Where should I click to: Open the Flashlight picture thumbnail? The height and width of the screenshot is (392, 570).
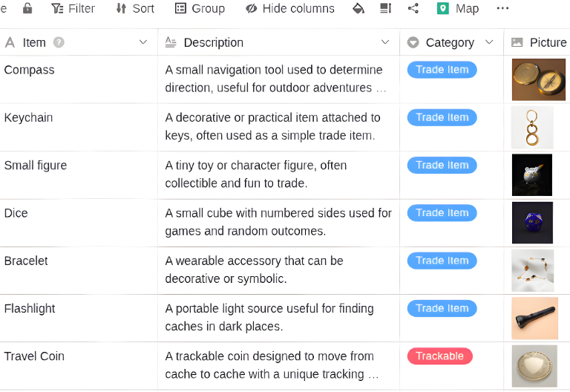tap(534, 318)
